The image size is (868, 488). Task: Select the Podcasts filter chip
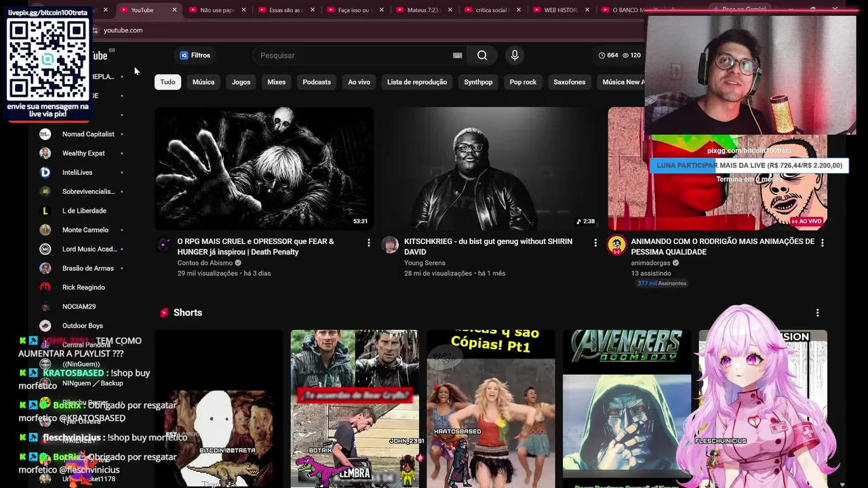point(317,82)
